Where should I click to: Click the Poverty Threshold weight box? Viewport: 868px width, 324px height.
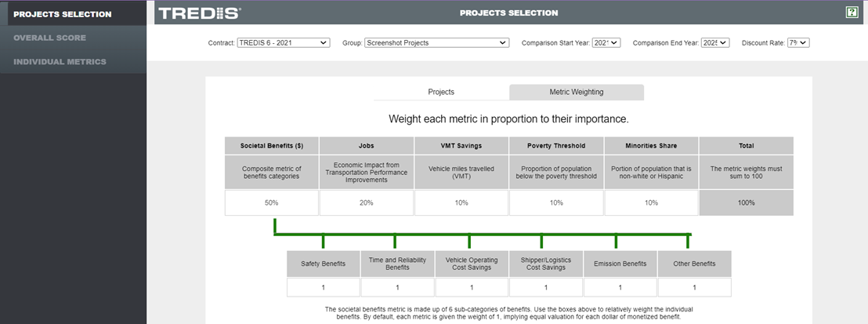click(556, 202)
